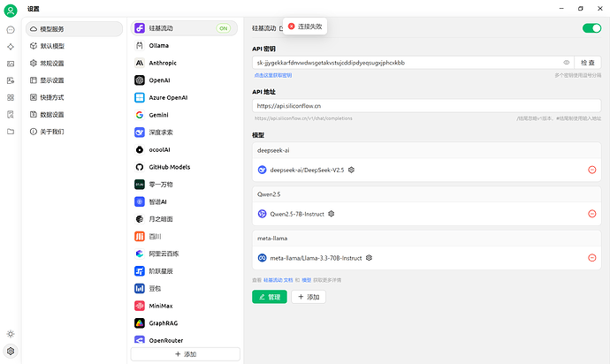
Task: Select the 智谱AI provider
Action: (184, 201)
